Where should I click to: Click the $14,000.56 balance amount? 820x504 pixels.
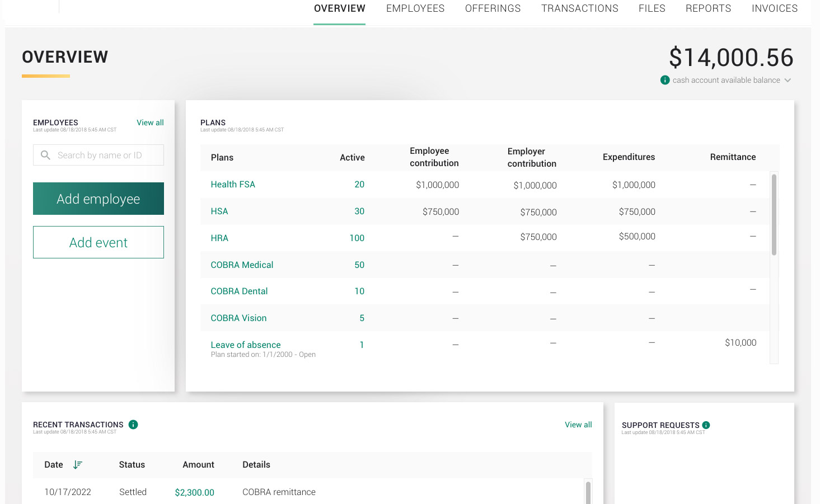pyautogui.click(x=731, y=58)
